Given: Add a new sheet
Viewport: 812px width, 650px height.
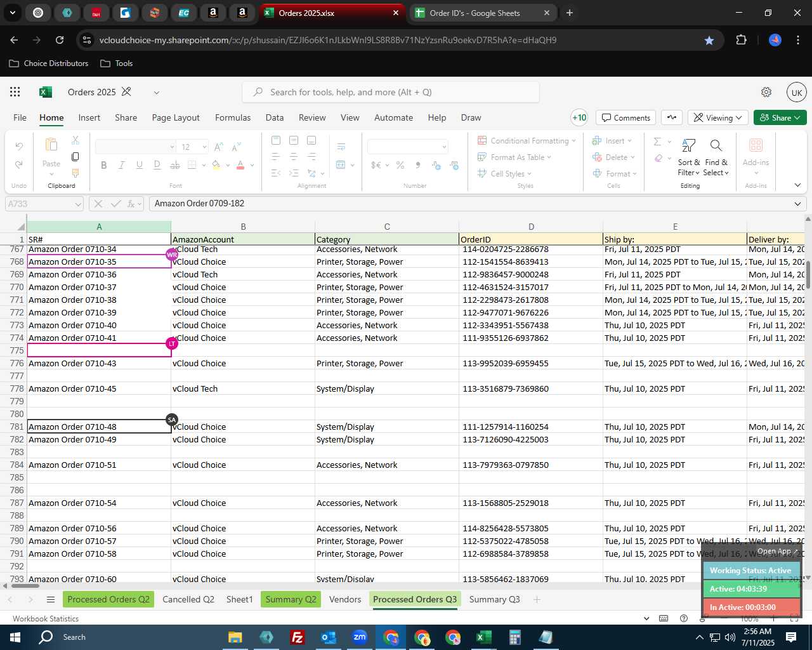Looking at the screenshot, I should click(x=537, y=599).
